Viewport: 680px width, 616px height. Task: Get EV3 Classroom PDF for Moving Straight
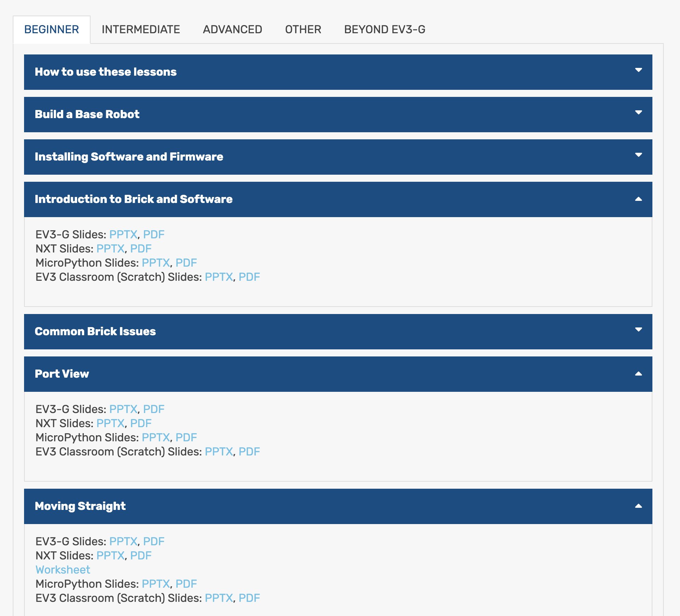(x=249, y=598)
